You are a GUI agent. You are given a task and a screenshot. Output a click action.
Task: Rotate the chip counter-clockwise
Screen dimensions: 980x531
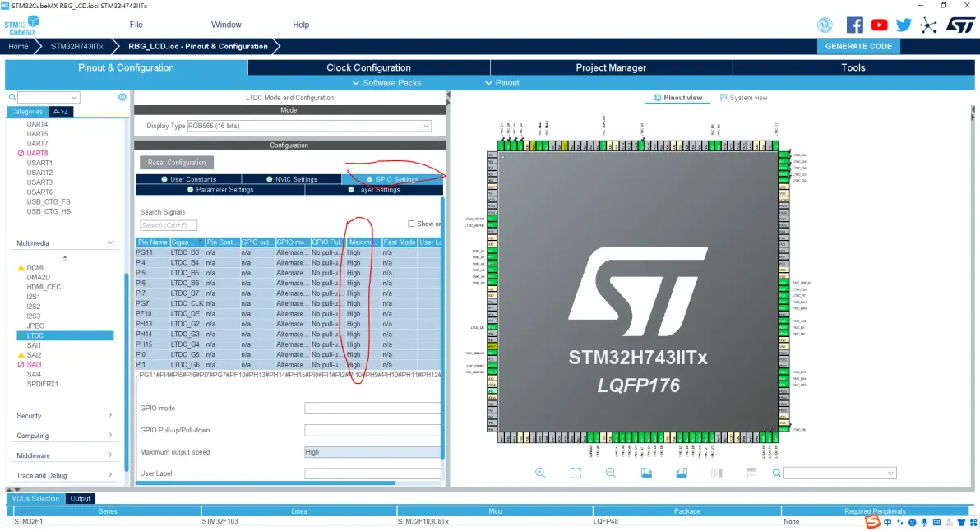682,473
